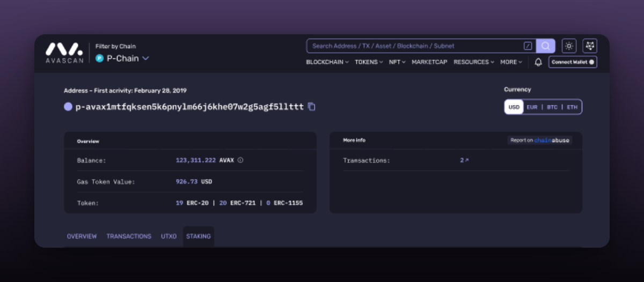Open the Report on Chainabuse link
The width and height of the screenshot is (644, 282).
pos(539,140)
